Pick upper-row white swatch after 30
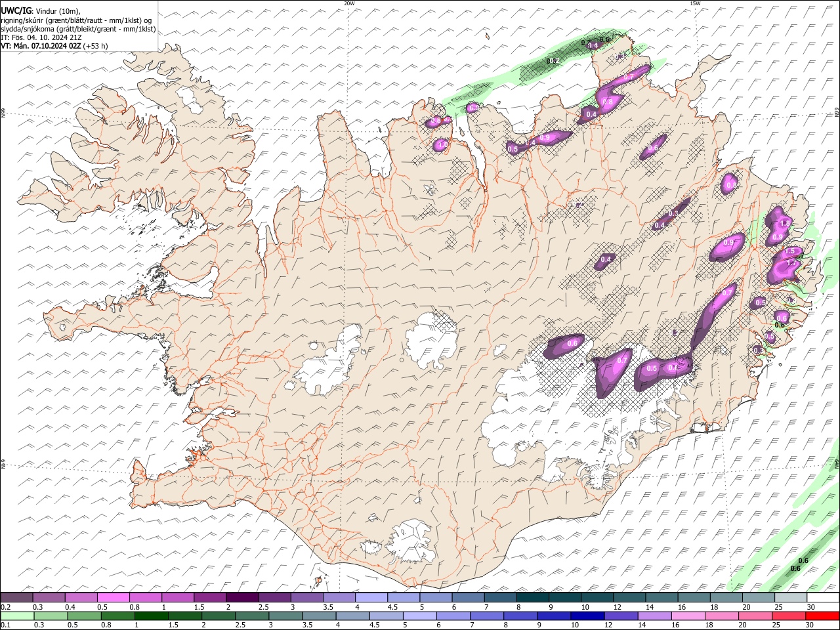 tap(823, 598)
